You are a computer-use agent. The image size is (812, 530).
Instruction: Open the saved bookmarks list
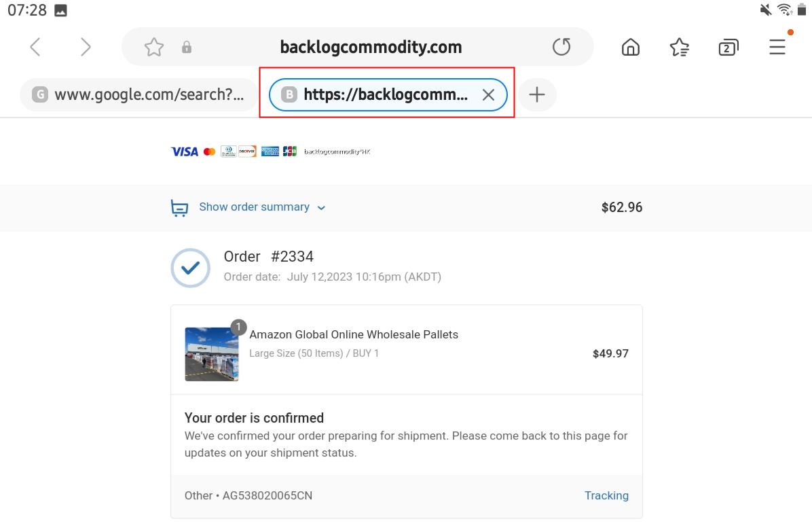tap(680, 47)
